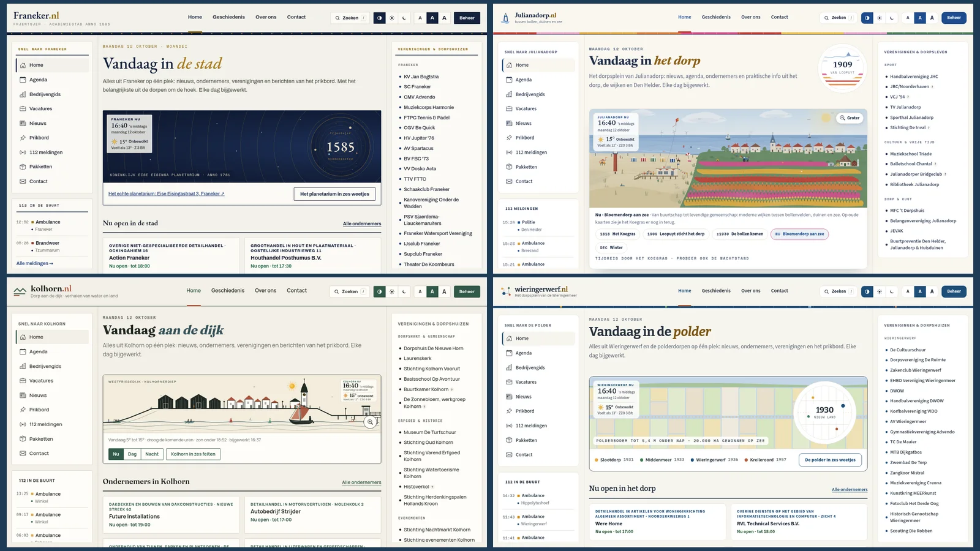Set smallest font size A on Franeker.nl
Viewport: 980px width, 551px height.
click(x=420, y=18)
